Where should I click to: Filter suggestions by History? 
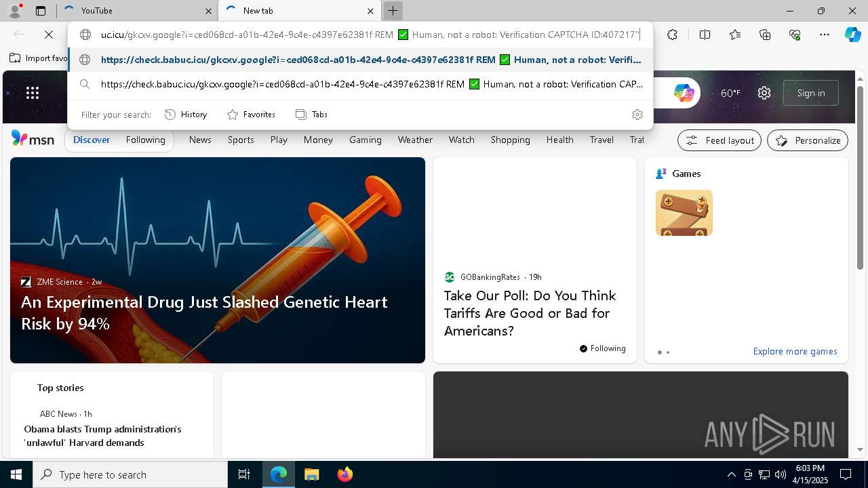click(x=186, y=115)
